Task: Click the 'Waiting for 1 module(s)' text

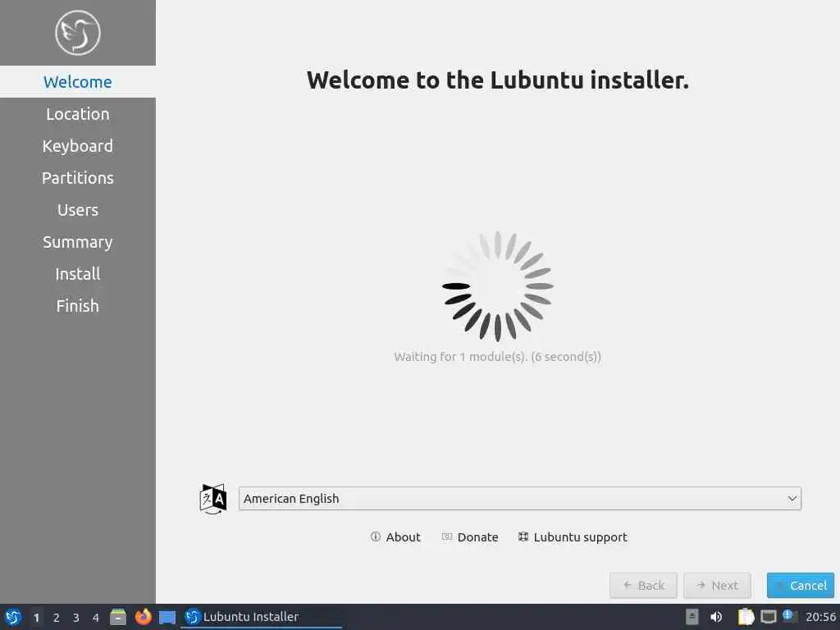Action: point(498,357)
